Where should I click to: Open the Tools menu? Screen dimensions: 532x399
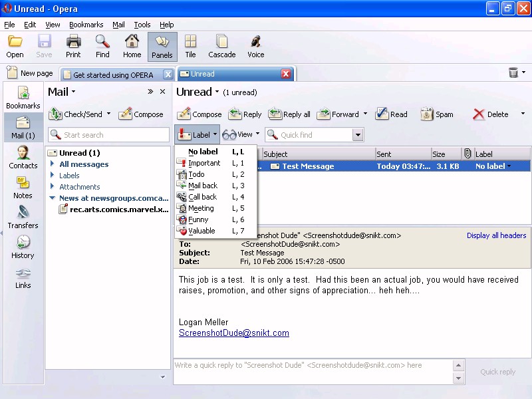click(142, 25)
